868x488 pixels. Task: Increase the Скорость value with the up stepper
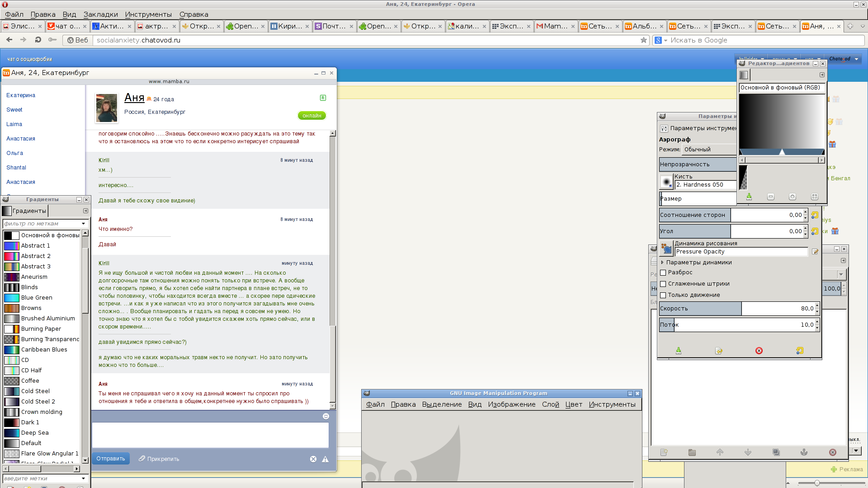tap(817, 306)
